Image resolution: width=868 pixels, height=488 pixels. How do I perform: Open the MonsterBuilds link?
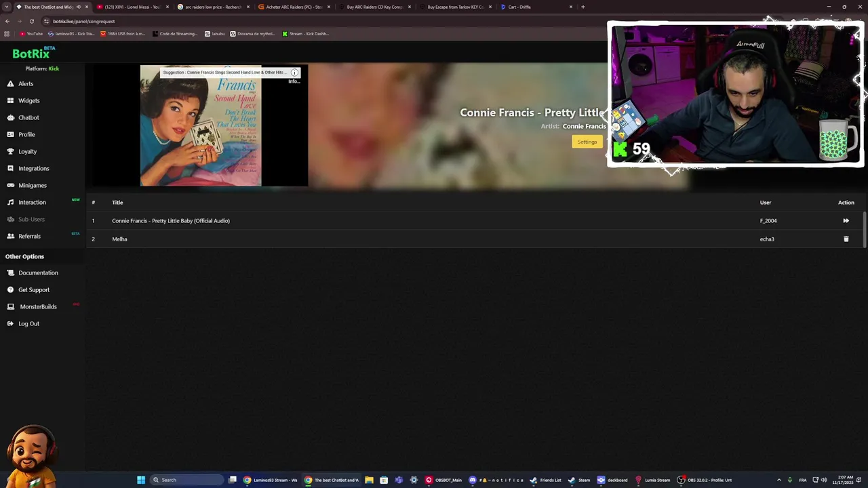(32, 306)
